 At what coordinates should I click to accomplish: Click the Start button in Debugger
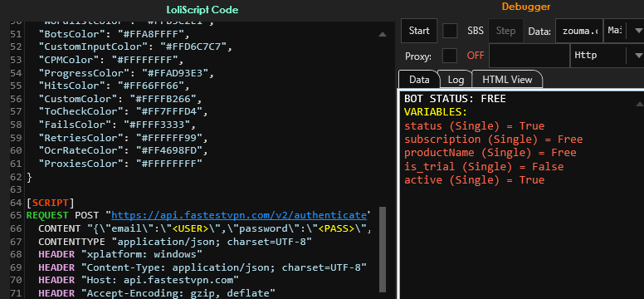(419, 31)
